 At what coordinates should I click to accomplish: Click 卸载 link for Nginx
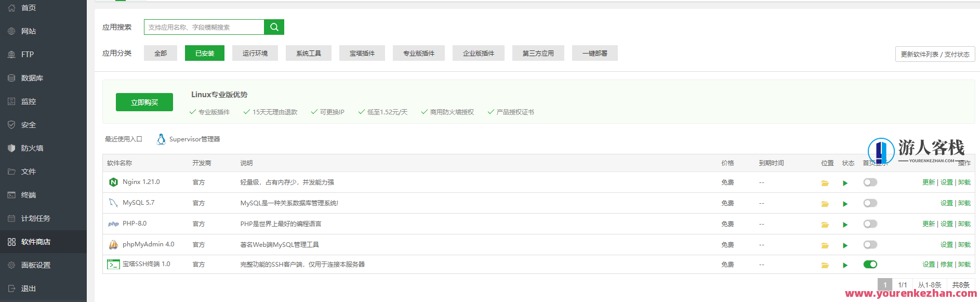tap(964, 182)
